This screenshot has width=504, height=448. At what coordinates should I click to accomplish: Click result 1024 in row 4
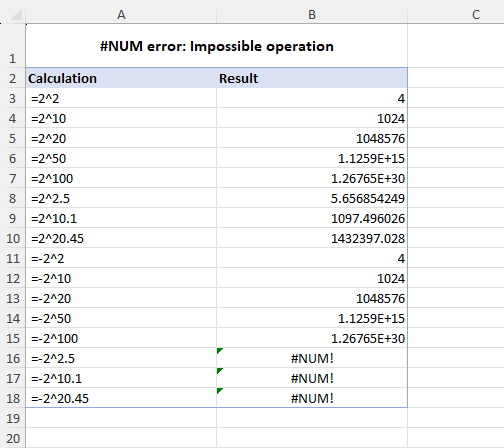pyautogui.click(x=312, y=118)
